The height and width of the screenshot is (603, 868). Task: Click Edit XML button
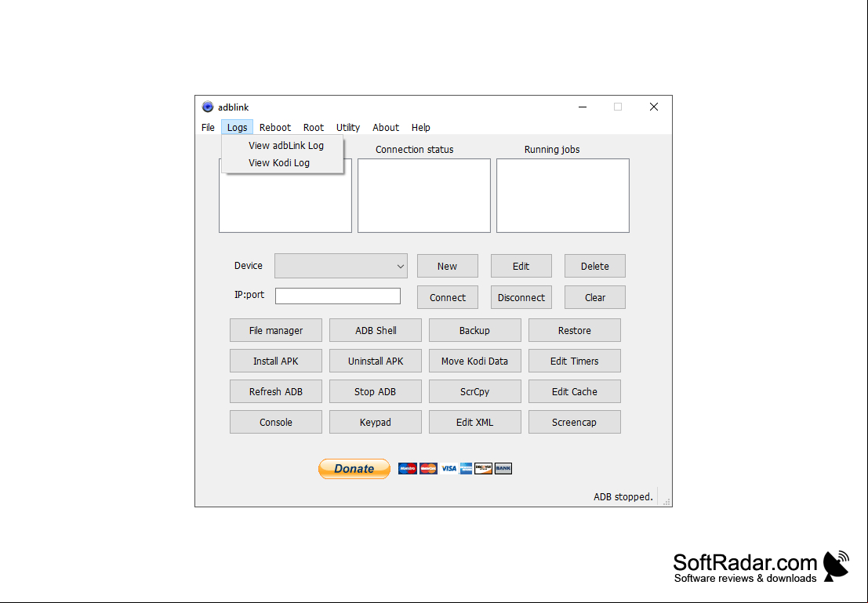tap(475, 422)
